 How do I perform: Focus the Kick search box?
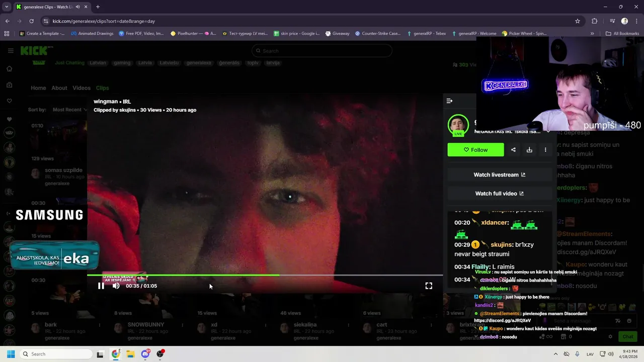[x=322, y=51]
